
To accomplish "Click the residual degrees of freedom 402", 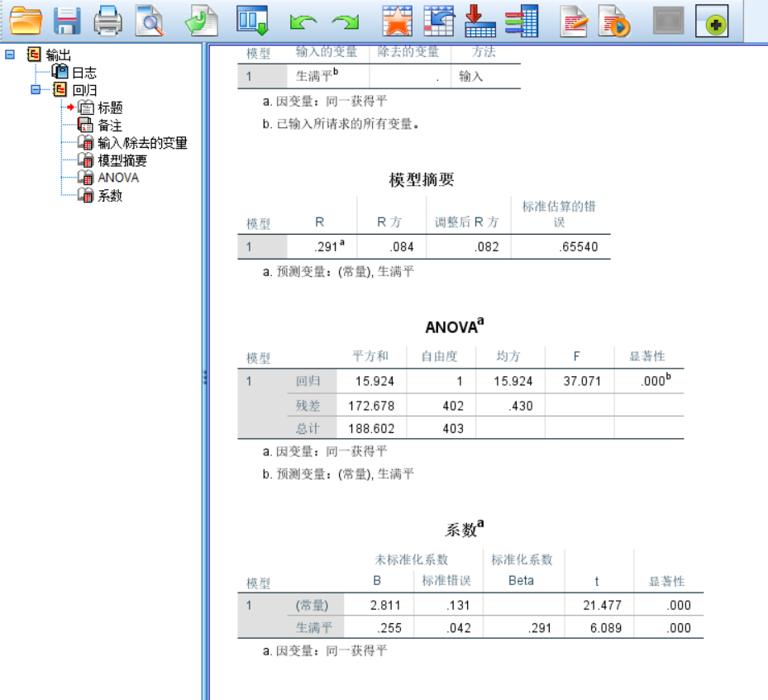I will pos(453,406).
